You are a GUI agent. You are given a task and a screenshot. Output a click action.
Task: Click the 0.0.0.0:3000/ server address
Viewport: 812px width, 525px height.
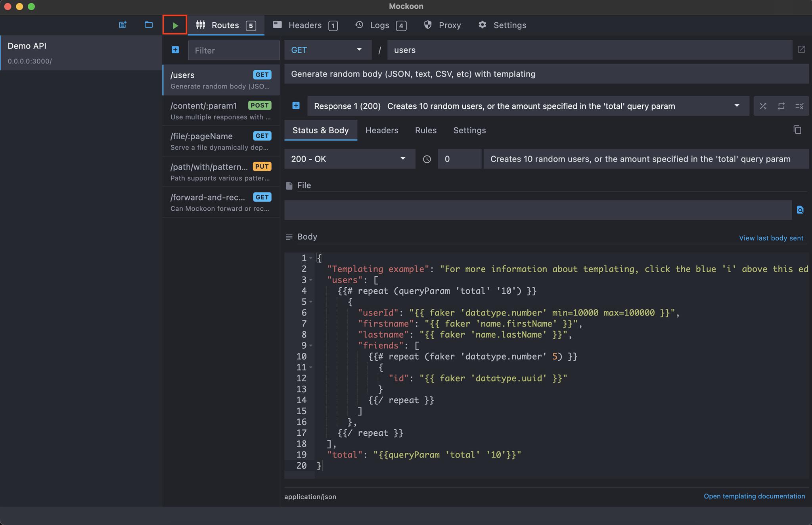coord(30,61)
